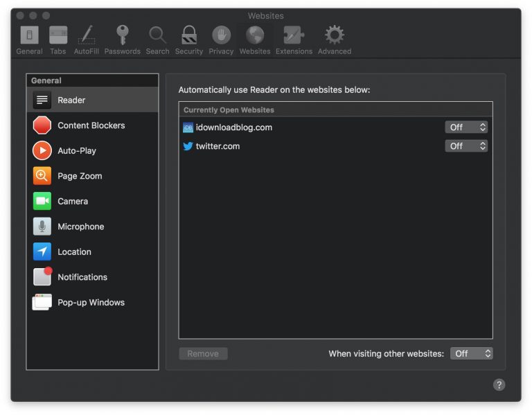Click the Notifications badge icon
The width and height of the screenshot is (532, 415).
42,276
